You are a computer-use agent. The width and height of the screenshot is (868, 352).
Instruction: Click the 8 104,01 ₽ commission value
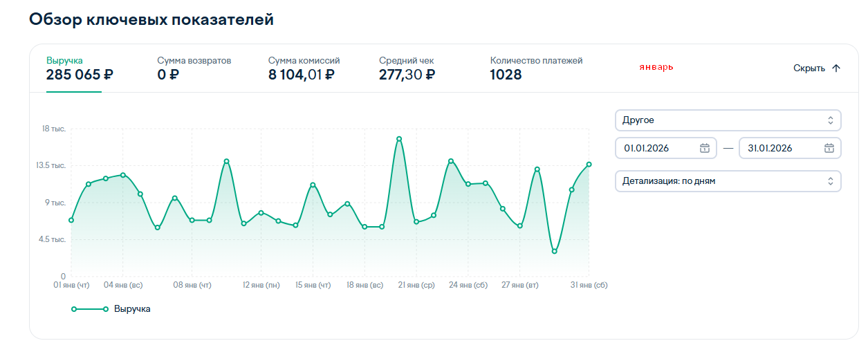(302, 75)
